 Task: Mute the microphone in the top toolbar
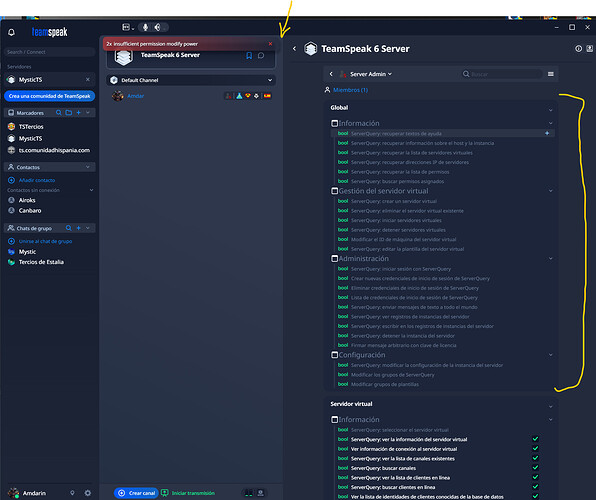coord(145,27)
